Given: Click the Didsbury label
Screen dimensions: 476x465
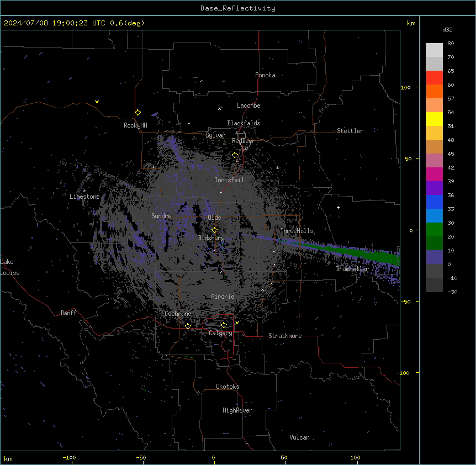Looking at the screenshot, I should pyautogui.click(x=211, y=238).
